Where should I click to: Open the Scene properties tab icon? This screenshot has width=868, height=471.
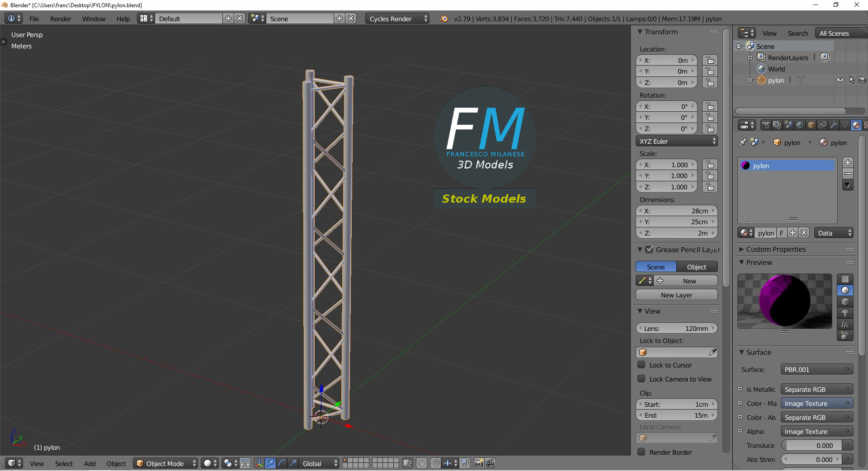click(788, 125)
